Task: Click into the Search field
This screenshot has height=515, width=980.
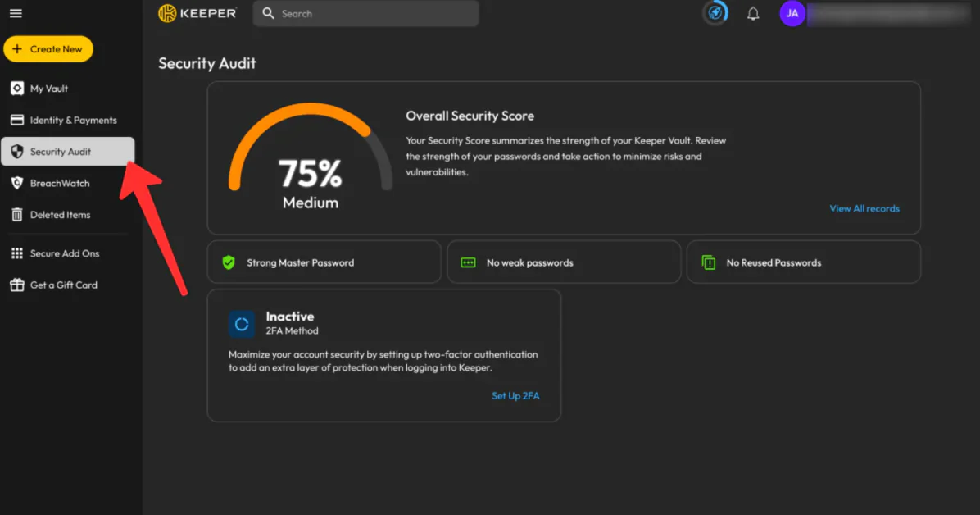Action: 365,13
